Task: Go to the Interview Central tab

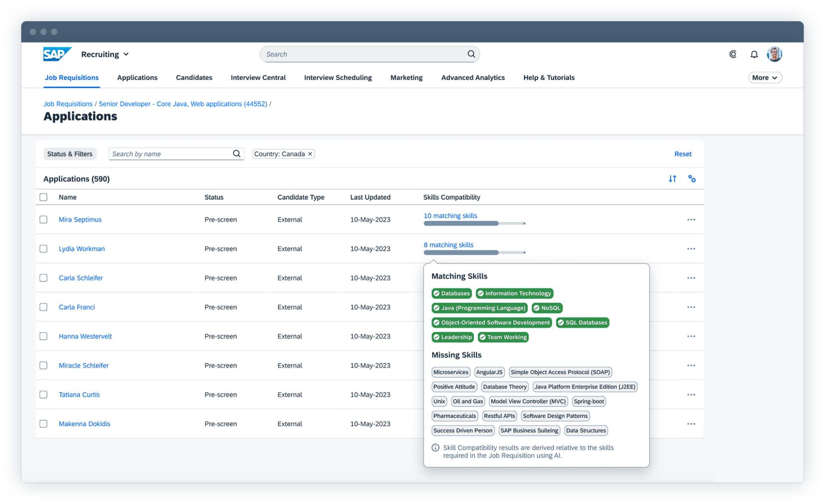Action: pyautogui.click(x=258, y=78)
